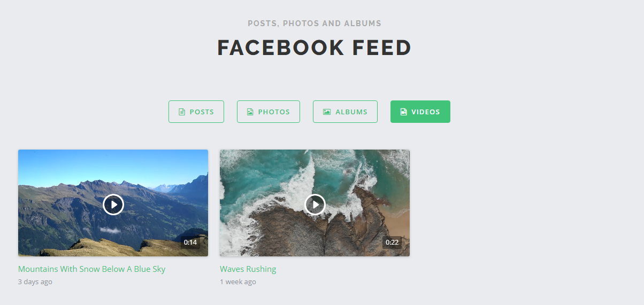Click the picture icon in Photos button
Screen dimensions: 644x305
[x=250, y=112]
